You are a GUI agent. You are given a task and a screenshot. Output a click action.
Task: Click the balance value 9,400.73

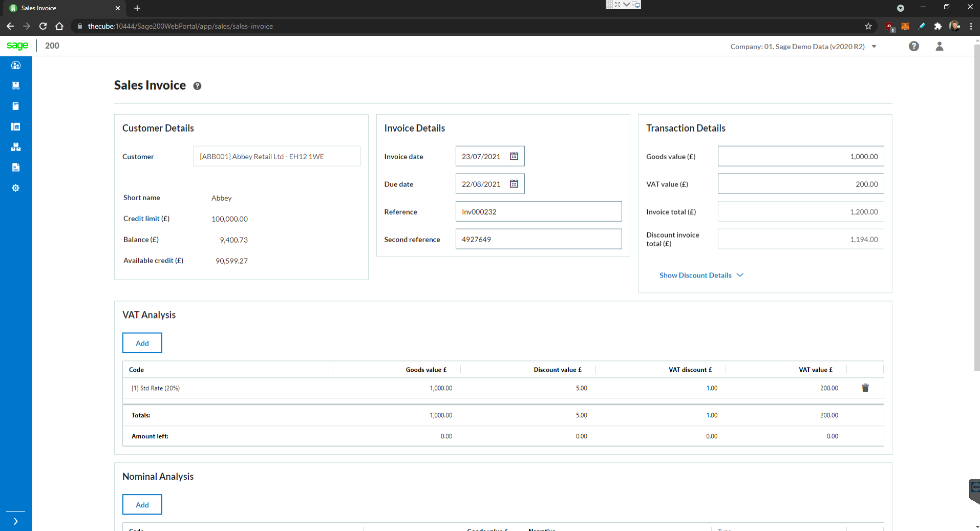tap(233, 240)
